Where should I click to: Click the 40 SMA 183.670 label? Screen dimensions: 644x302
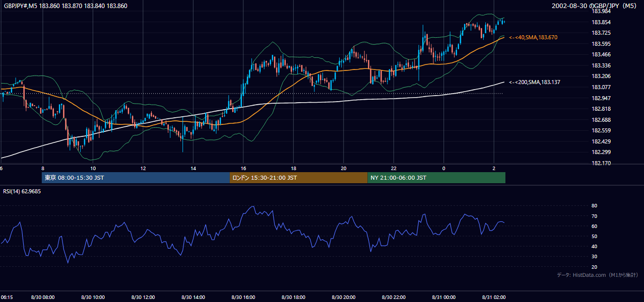(533, 38)
